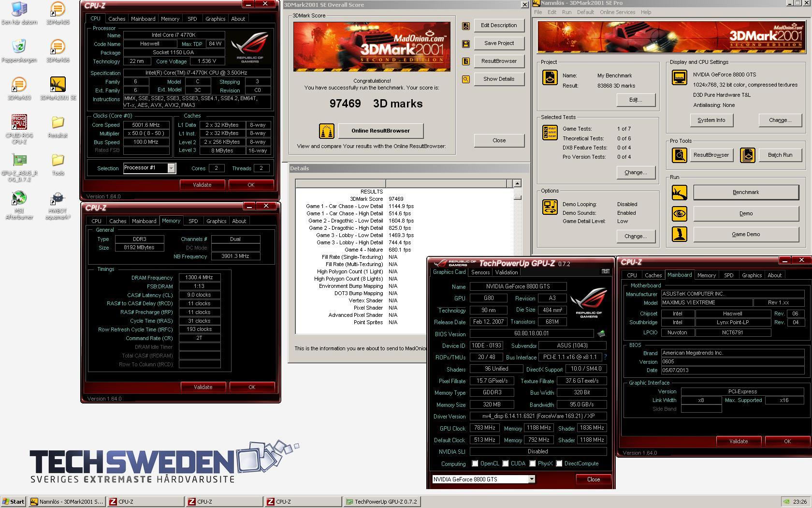Click the icon left of Online ResultBrowser

tap(327, 131)
